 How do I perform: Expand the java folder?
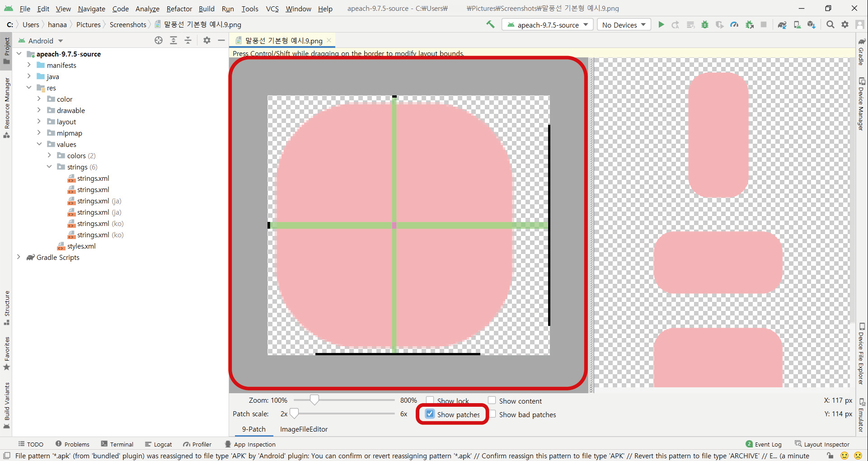point(29,76)
